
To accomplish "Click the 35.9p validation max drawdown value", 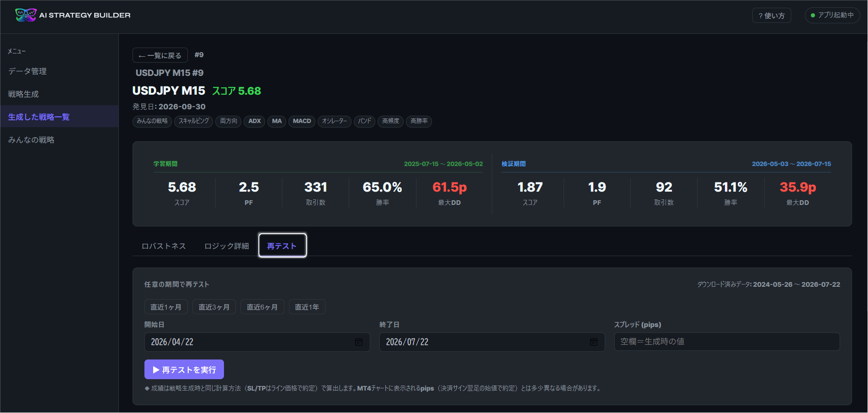I will click(x=798, y=187).
